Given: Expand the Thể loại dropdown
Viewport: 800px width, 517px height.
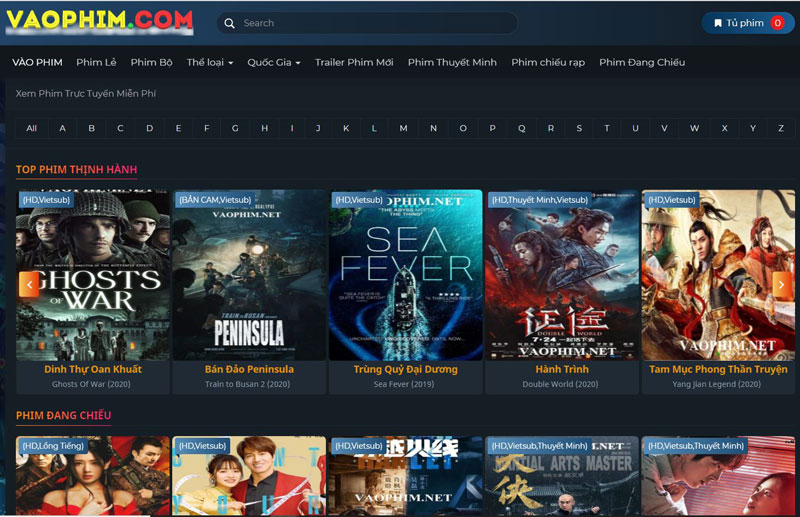Looking at the screenshot, I should [210, 62].
